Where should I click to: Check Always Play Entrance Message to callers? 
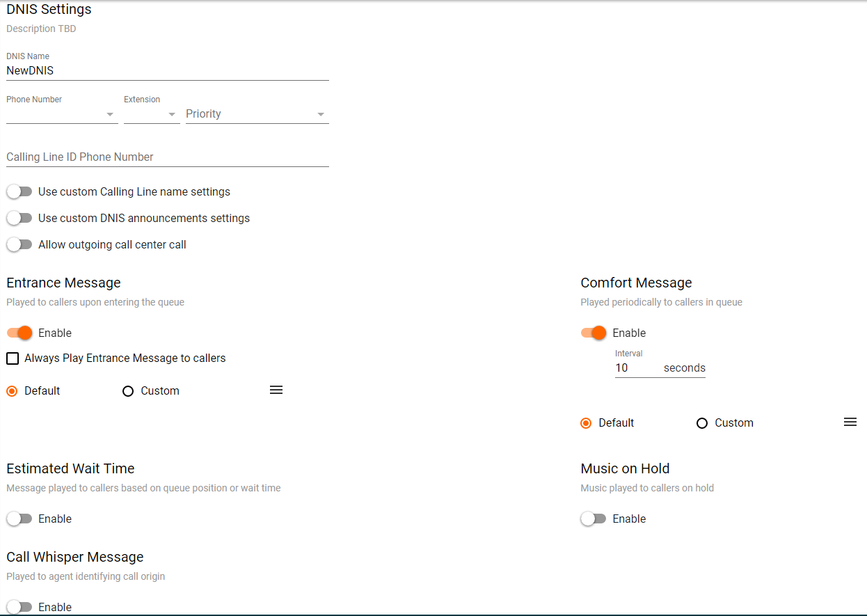[x=13, y=358]
